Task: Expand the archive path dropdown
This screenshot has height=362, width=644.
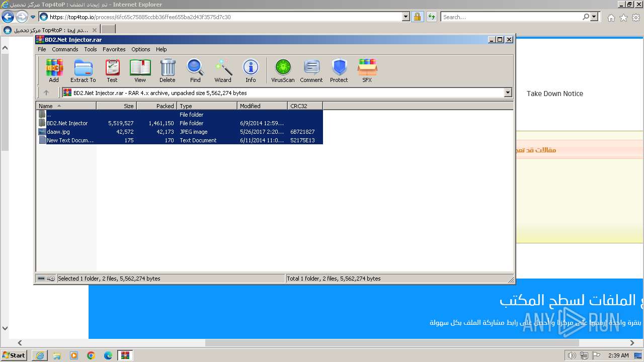Action: (x=508, y=93)
